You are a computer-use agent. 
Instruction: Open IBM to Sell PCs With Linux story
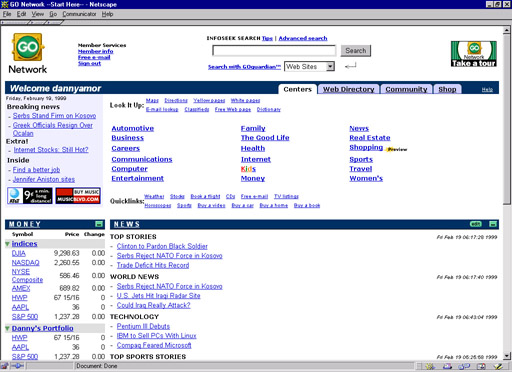pos(156,336)
